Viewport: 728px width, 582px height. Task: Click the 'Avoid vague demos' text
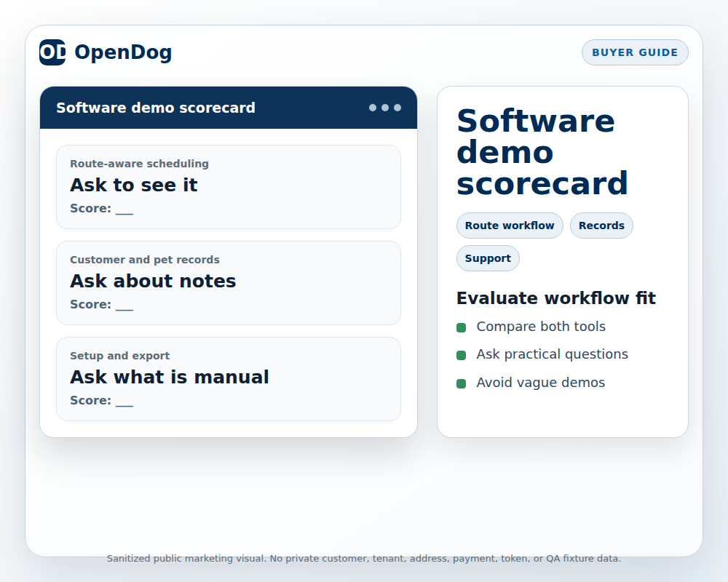coord(540,383)
